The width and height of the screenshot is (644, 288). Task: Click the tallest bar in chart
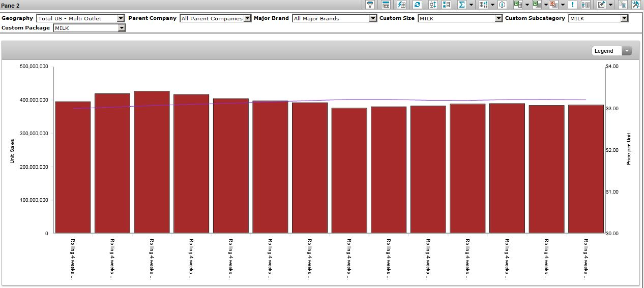152,163
